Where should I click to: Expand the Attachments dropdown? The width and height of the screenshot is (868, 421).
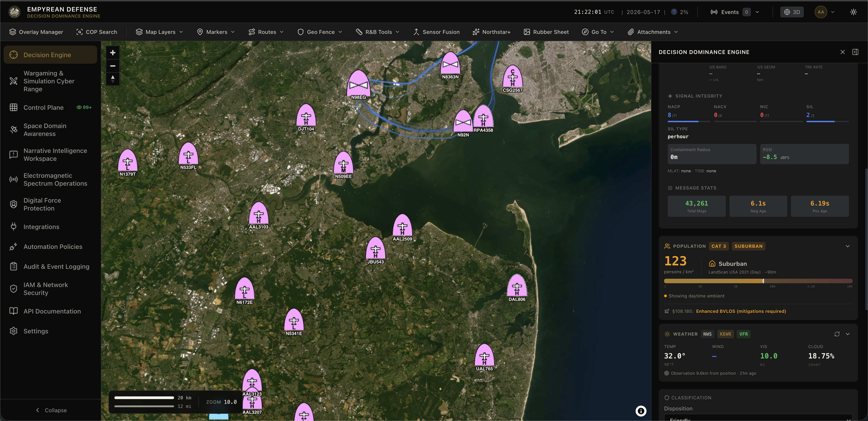tap(653, 32)
